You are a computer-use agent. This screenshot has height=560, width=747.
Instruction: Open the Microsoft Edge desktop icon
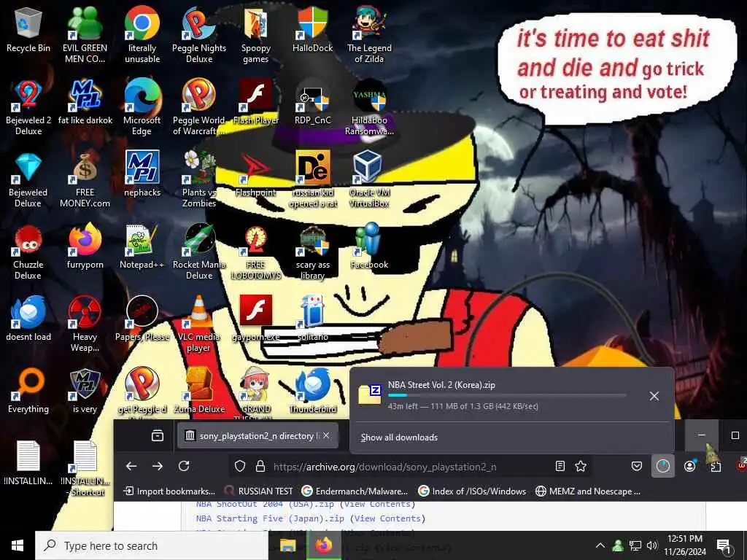[x=142, y=106]
